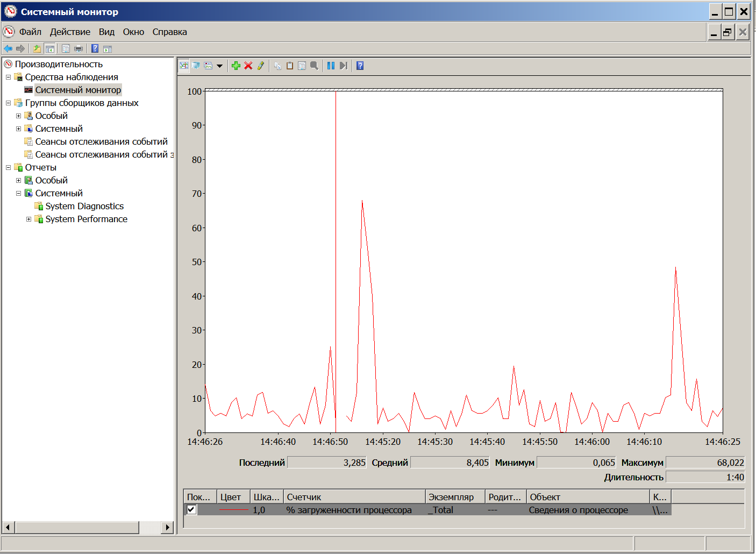Click right arrow of tree horizontal scrollbar
The width and height of the screenshot is (756, 554).
pyautogui.click(x=168, y=527)
